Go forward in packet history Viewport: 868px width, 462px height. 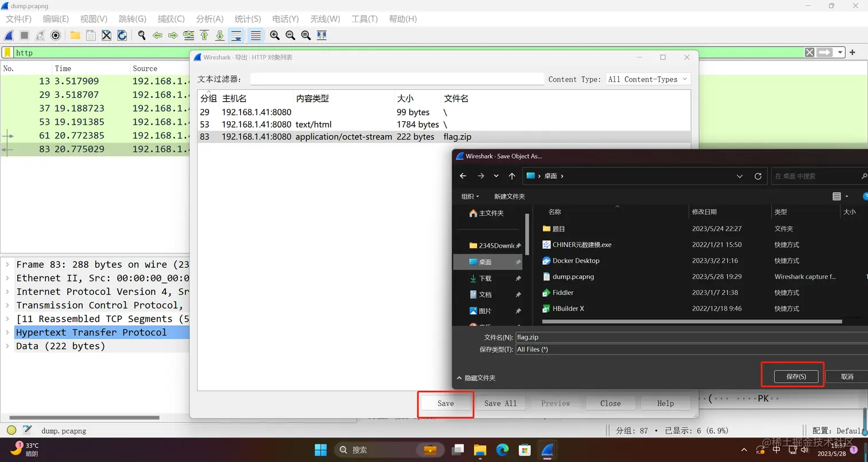pyautogui.click(x=173, y=36)
